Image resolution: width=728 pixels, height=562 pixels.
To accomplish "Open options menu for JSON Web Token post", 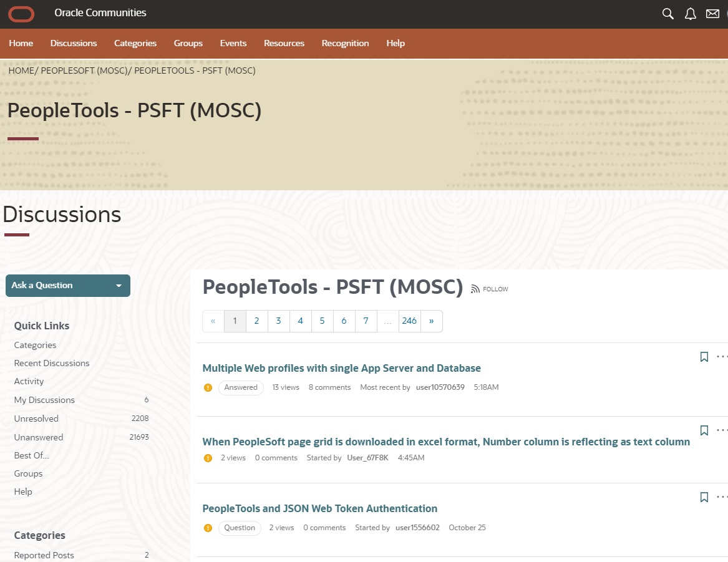I will point(722,497).
